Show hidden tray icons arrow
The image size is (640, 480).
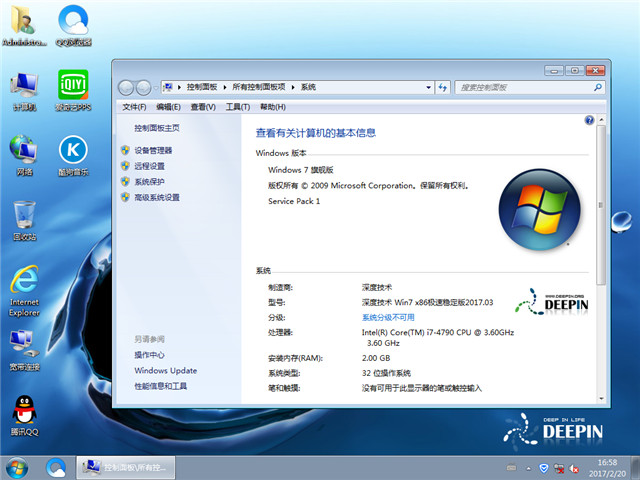(x=529, y=468)
